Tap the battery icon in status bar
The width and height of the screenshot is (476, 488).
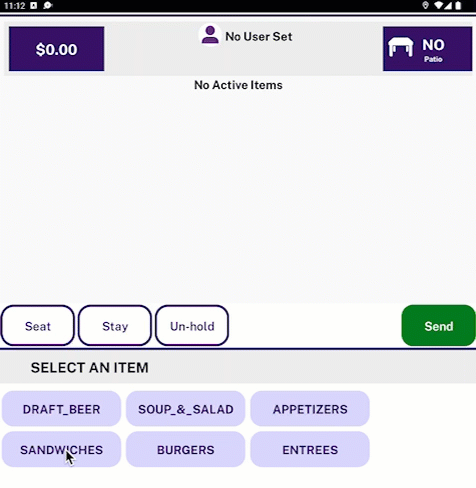(458, 5)
